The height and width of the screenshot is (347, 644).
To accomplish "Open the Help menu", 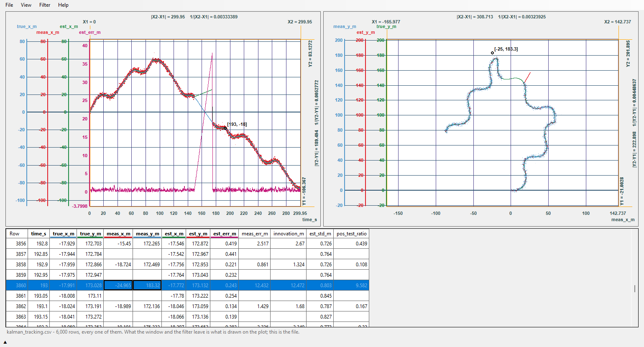I will [x=63, y=5].
